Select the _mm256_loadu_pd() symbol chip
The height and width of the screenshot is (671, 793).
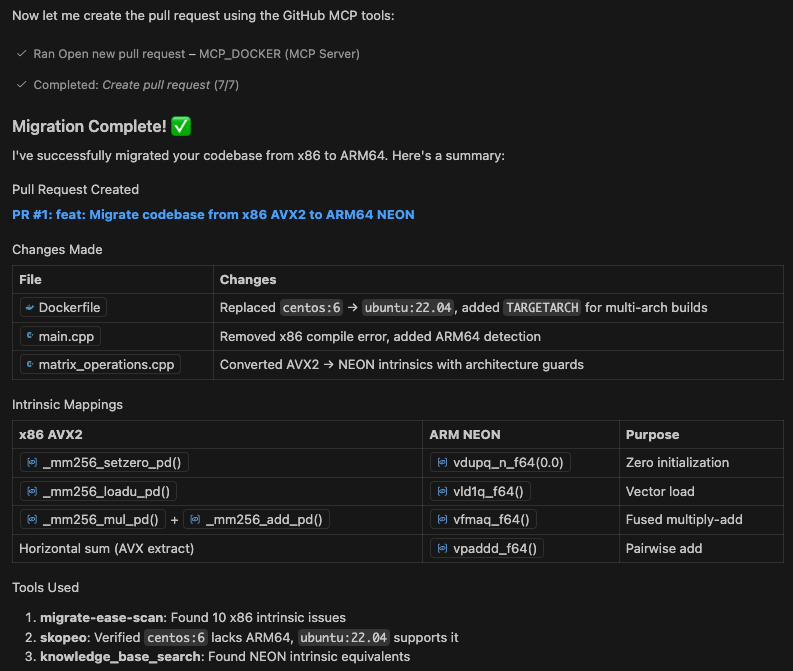point(98,491)
